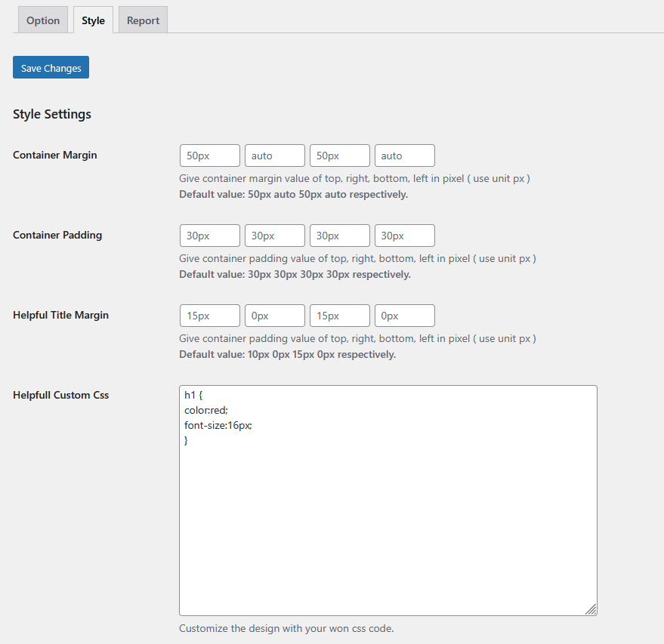The image size is (664, 644).
Task: Click Container Padding right value field
Action: click(275, 236)
